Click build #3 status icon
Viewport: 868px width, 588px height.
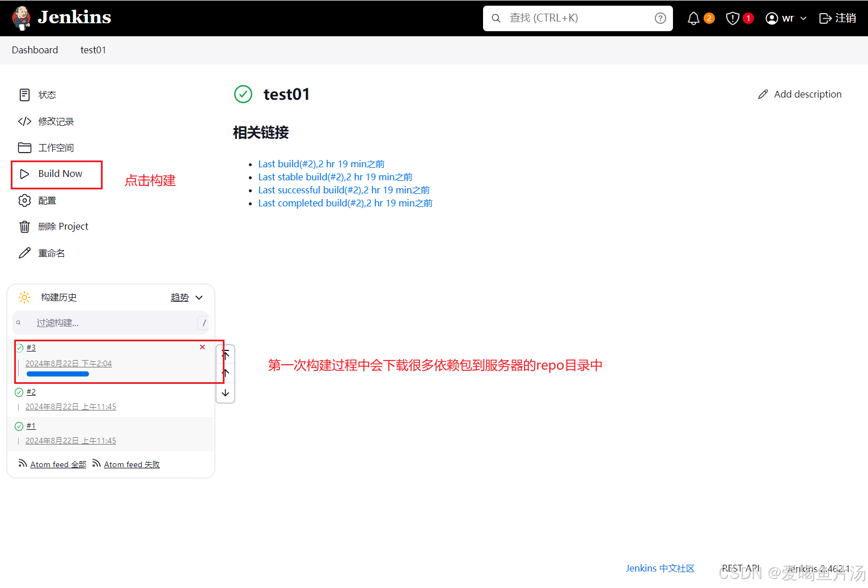pyautogui.click(x=20, y=348)
